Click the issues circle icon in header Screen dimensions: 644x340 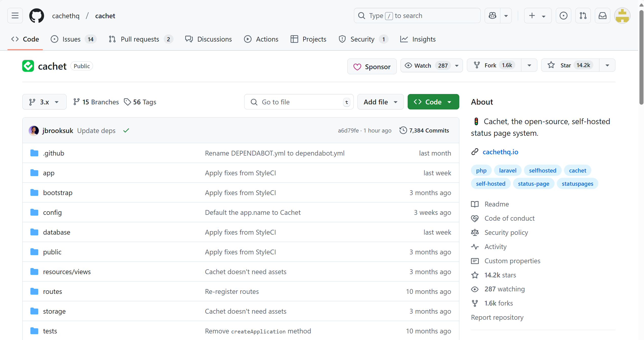point(563,16)
